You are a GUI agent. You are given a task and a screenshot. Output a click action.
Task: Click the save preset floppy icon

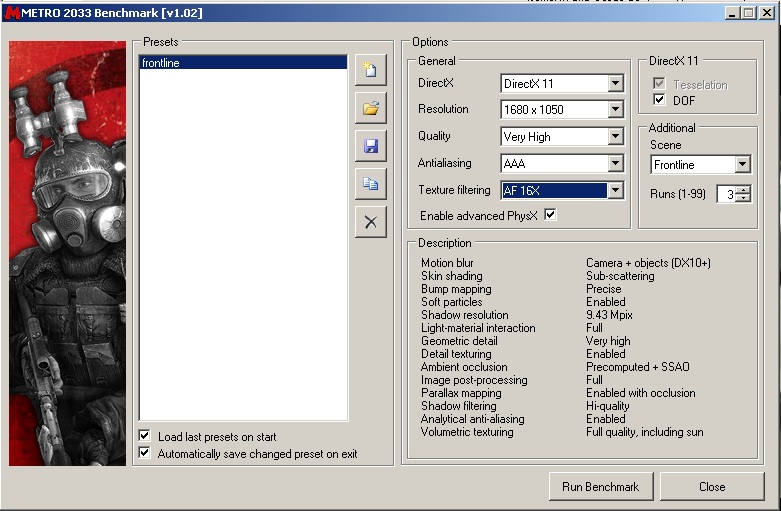click(x=370, y=146)
